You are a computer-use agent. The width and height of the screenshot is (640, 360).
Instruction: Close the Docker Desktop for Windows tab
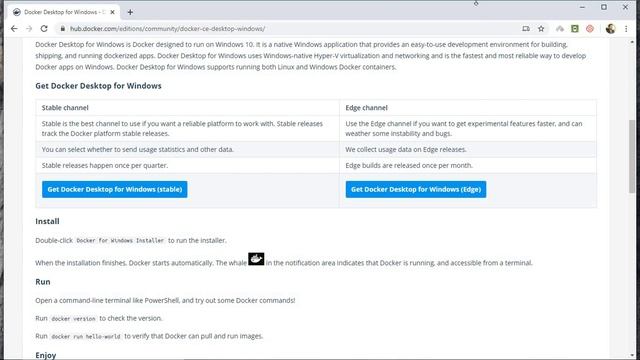pyautogui.click(x=112, y=12)
